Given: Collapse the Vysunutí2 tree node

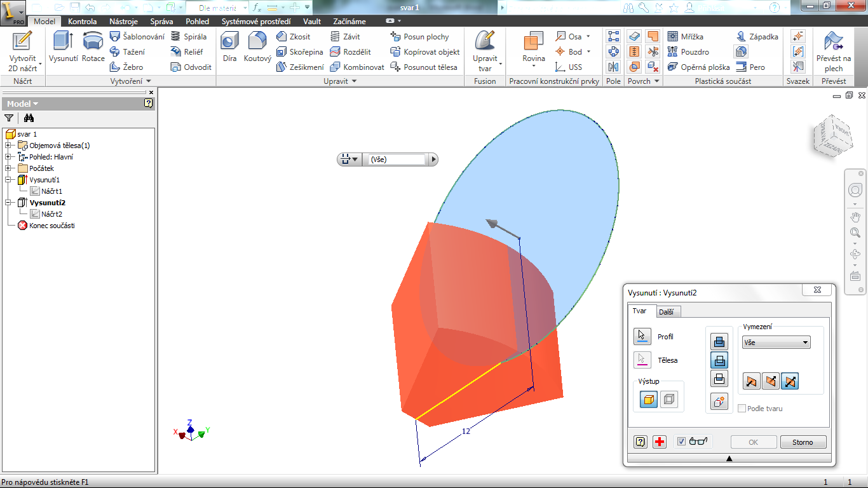Looking at the screenshot, I should (8, 203).
